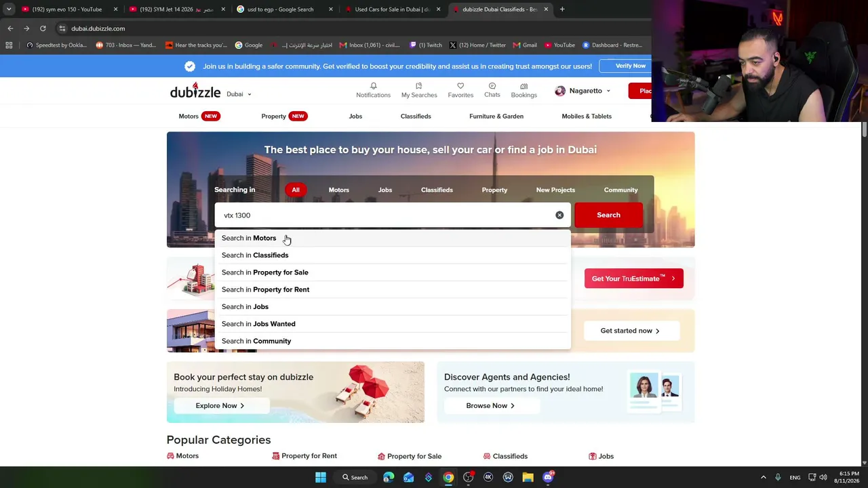Open File Explorer from the taskbar
The image size is (868, 488).
(x=528, y=477)
